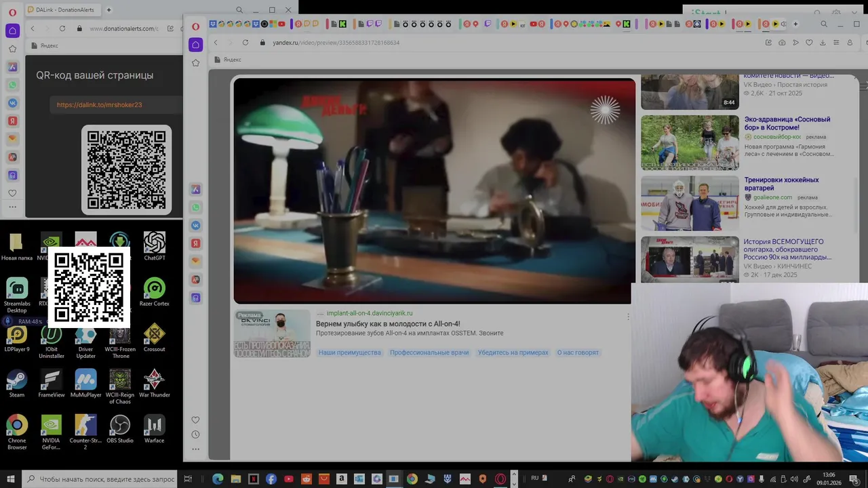Search tabs with magnifier in Yandex window
This screenshot has width=868, height=488.
pyautogui.click(x=824, y=24)
